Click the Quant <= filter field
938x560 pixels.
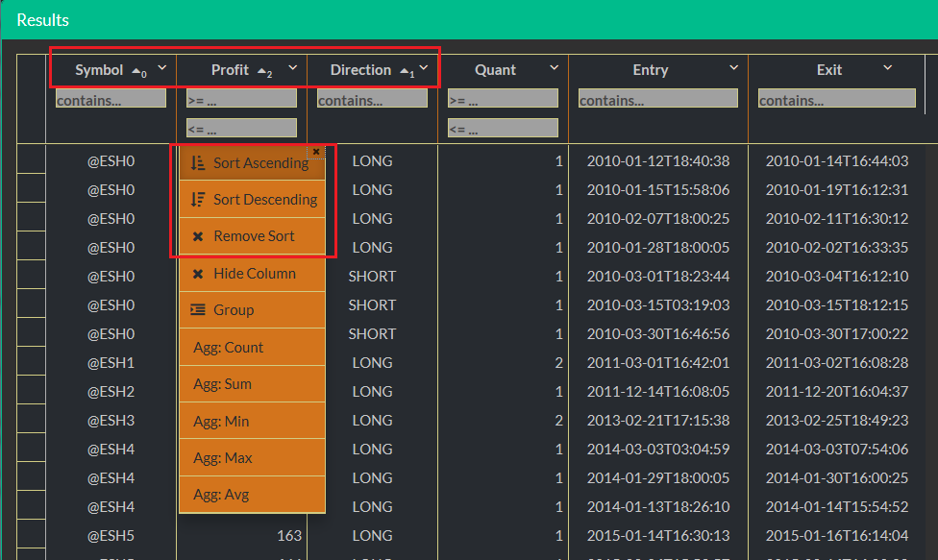pos(503,128)
